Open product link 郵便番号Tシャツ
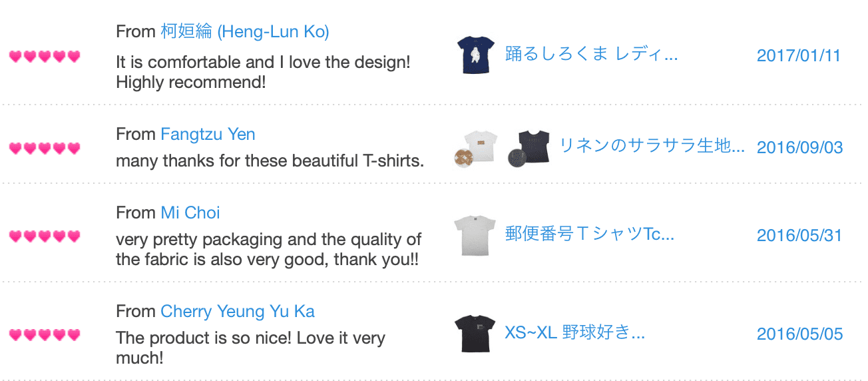The height and width of the screenshot is (381, 868). coord(590,234)
